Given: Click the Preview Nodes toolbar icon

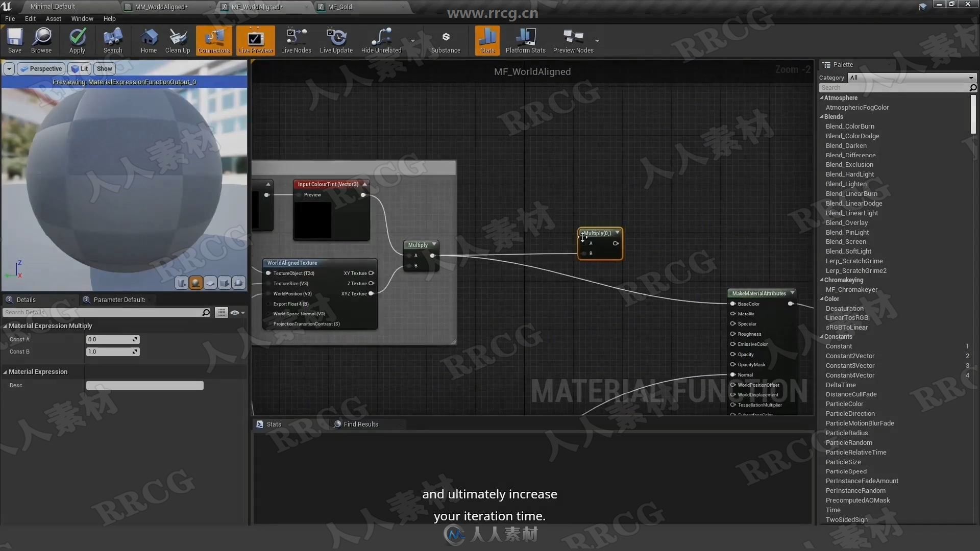Looking at the screenshot, I should click(x=573, y=40).
